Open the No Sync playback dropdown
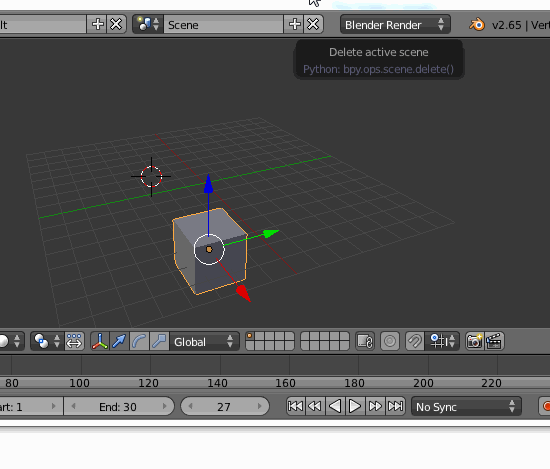 click(x=466, y=407)
